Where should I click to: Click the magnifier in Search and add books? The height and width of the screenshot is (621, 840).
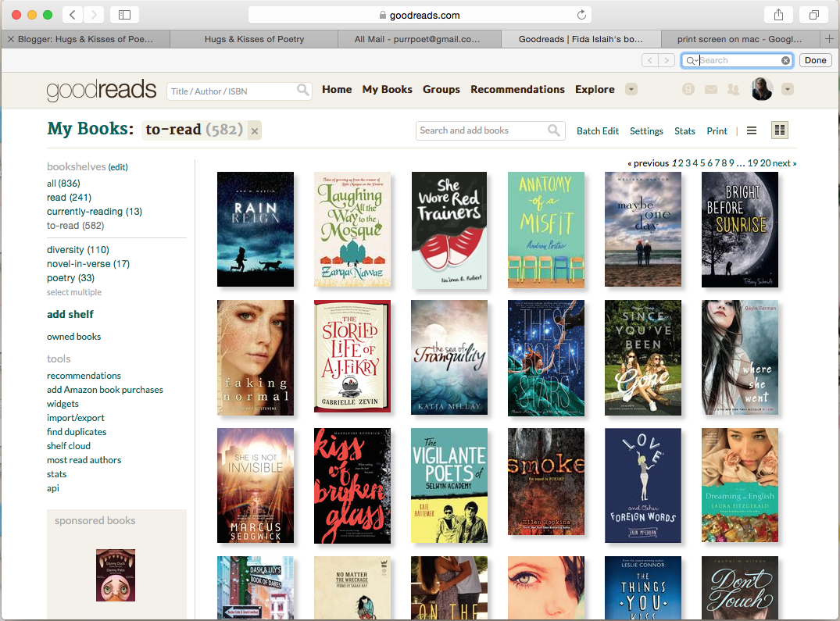(x=554, y=130)
